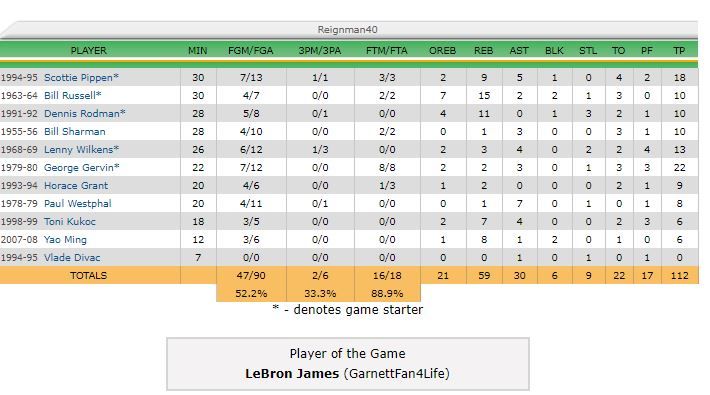Click LeBron James in Player of the Game
This screenshot has height=395, width=710.
(x=292, y=374)
